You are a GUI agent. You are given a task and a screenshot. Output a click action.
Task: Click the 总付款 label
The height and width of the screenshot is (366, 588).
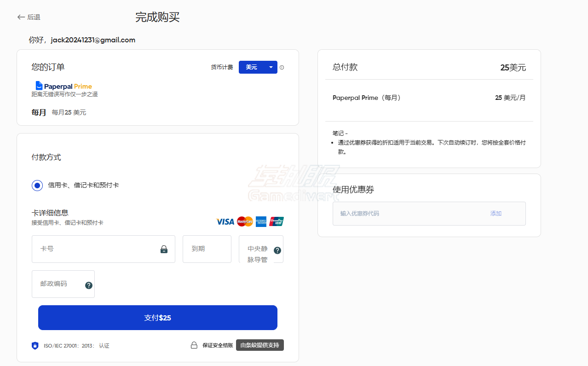pos(345,67)
